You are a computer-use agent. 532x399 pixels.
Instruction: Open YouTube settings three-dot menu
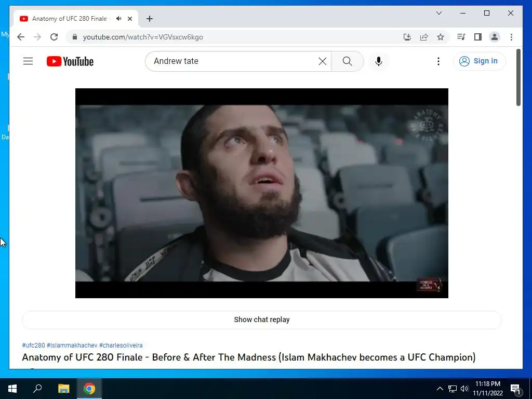click(438, 61)
